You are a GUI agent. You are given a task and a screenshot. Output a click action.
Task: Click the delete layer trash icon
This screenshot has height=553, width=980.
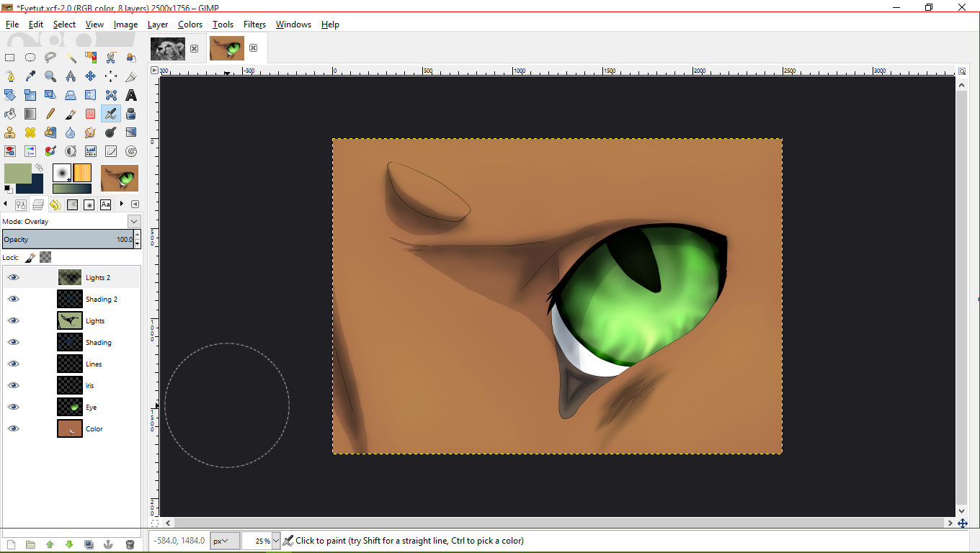130,544
